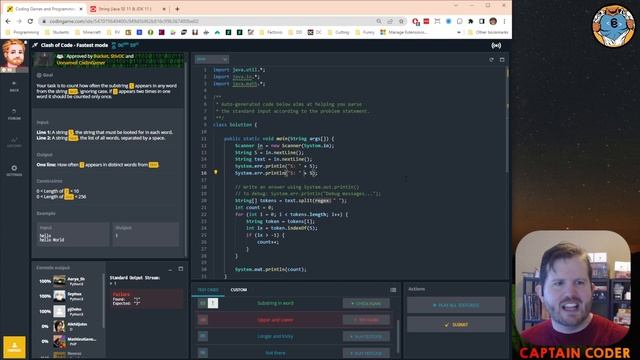Click the lightbulb hint on line 16

click(216, 173)
